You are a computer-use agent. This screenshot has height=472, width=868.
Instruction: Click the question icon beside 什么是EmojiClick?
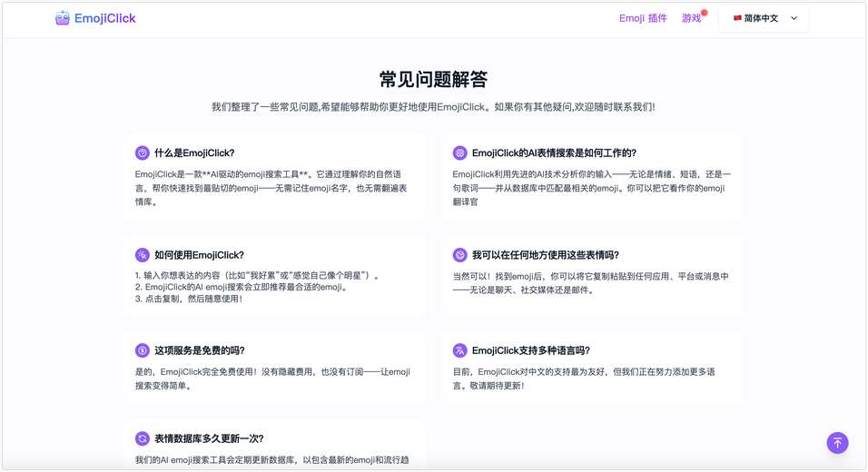click(x=143, y=152)
